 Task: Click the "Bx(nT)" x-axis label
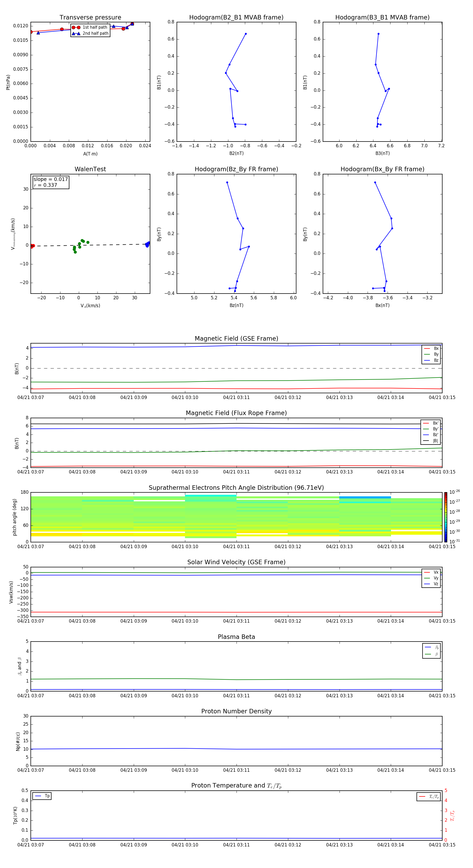tap(382, 305)
